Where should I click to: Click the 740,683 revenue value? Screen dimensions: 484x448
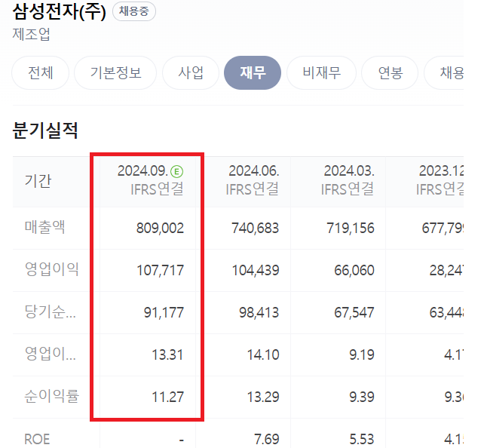point(256,229)
